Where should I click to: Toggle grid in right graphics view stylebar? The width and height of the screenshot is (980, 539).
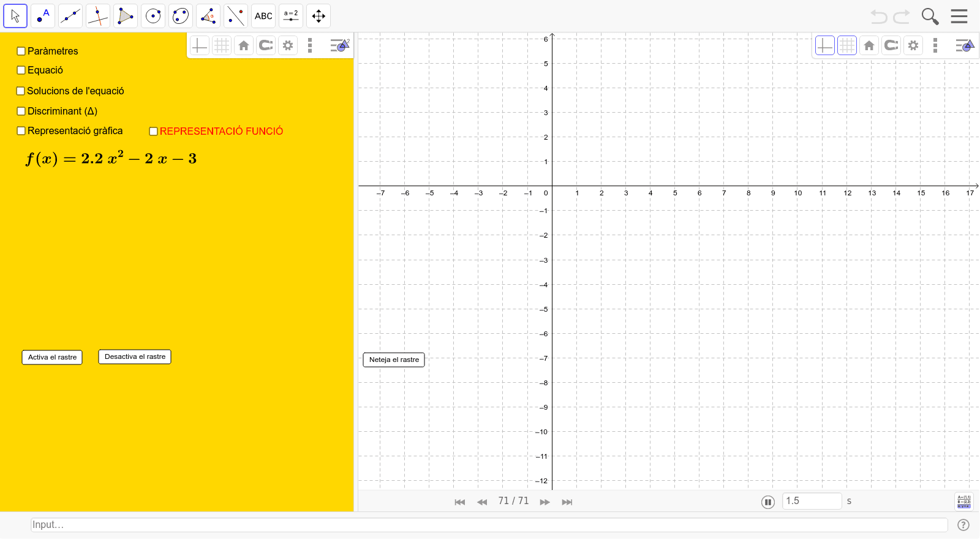click(847, 45)
